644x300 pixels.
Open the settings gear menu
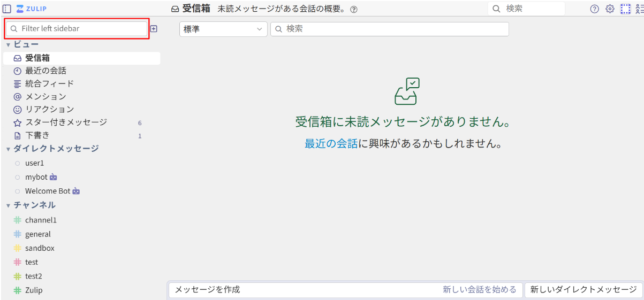pyautogui.click(x=610, y=9)
